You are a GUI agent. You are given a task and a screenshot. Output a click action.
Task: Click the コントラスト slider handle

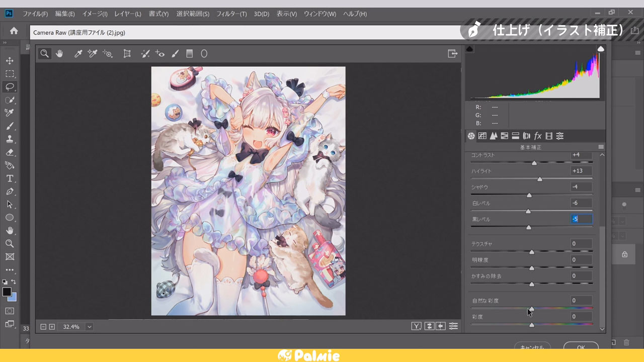click(x=534, y=163)
